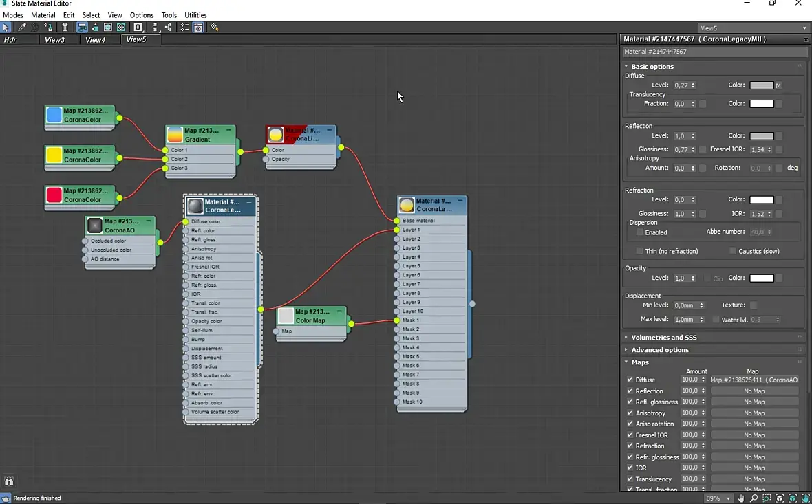Switch to the View3 tab
Viewport: 812px width, 504px height.
point(54,40)
